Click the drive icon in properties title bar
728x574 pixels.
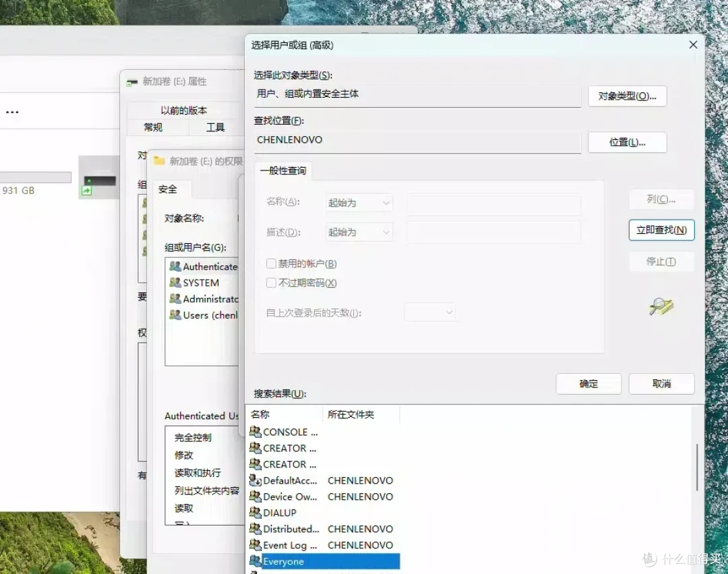[x=132, y=82]
